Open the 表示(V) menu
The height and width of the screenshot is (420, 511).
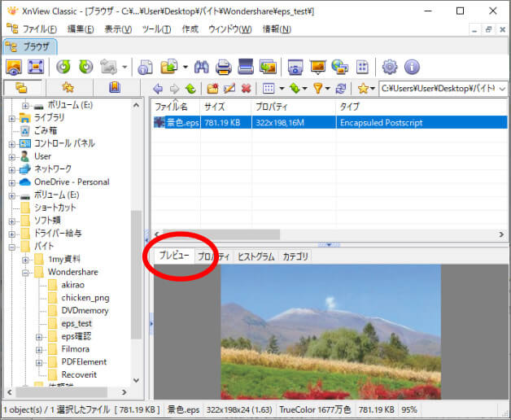(x=118, y=29)
